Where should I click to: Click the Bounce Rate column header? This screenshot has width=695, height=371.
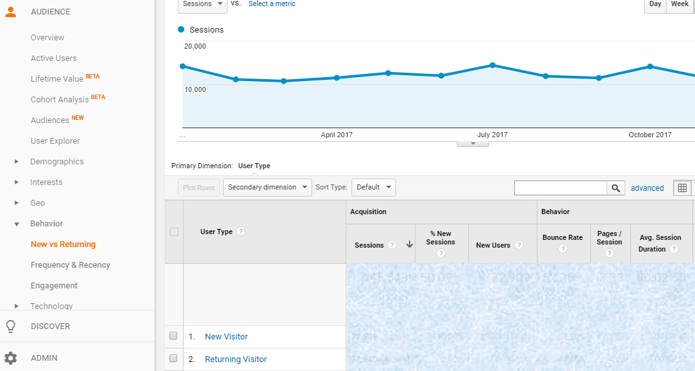562,238
